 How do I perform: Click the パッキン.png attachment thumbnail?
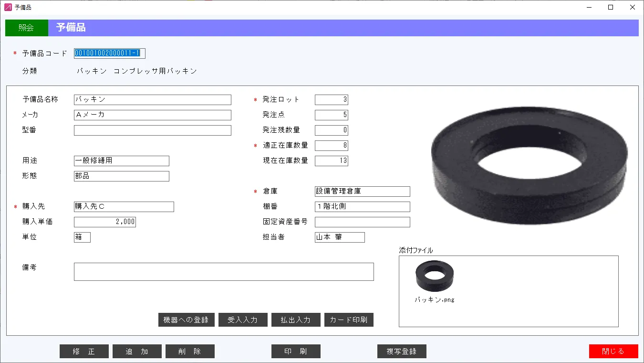pyautogui.click(x=433, y=276)
